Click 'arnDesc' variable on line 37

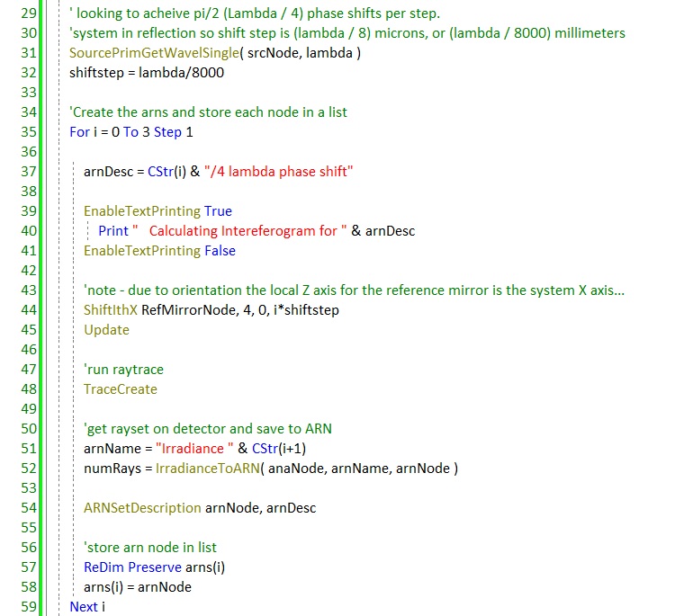[x=108, y=172]
